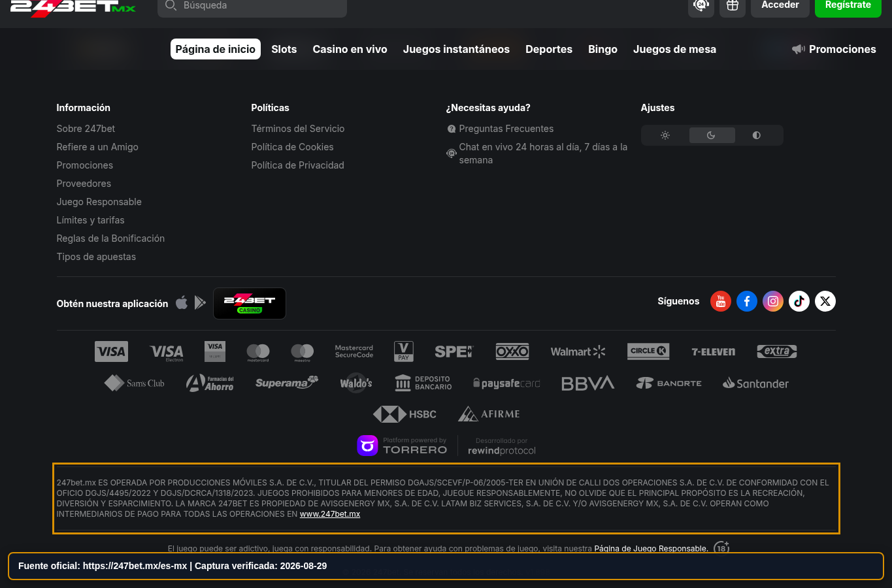Go to Juegos instantáneos

[x=456, y=49]
